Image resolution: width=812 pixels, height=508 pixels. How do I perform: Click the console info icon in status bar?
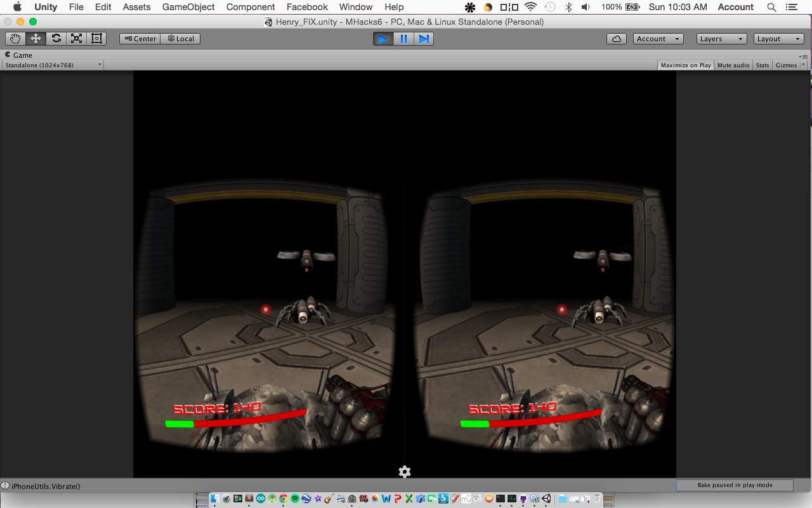pyautogui.click(x=5, y=486)
